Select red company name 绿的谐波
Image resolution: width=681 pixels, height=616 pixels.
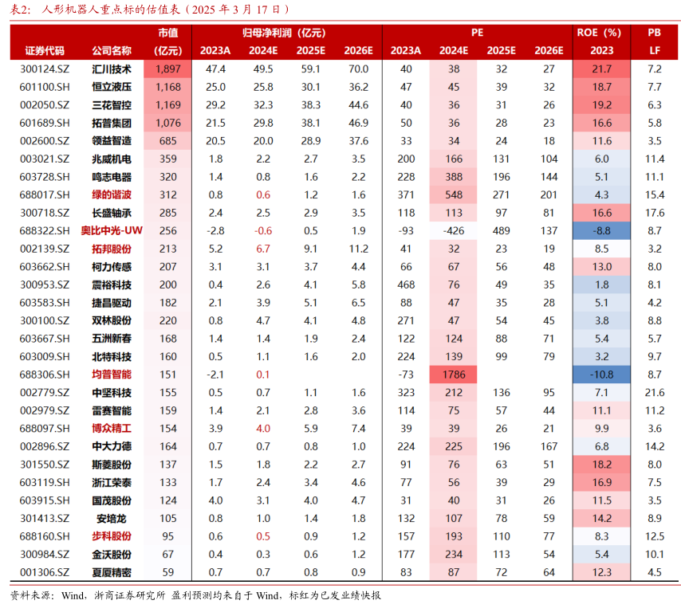[x=112, y=195]
